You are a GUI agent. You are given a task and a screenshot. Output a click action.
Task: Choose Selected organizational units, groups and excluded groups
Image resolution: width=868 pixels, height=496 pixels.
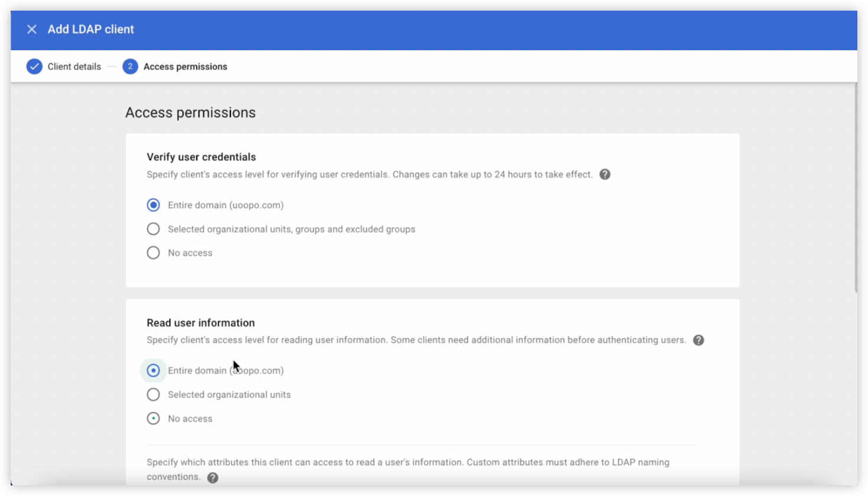click(x=153, y=229)
